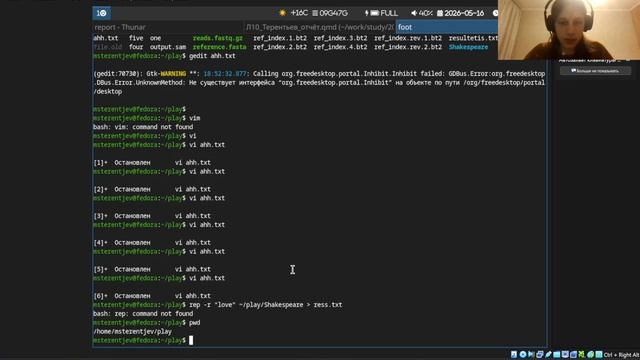Click the terminal prompt cursor on last line
640x360 pixels.
coord(191,340)
